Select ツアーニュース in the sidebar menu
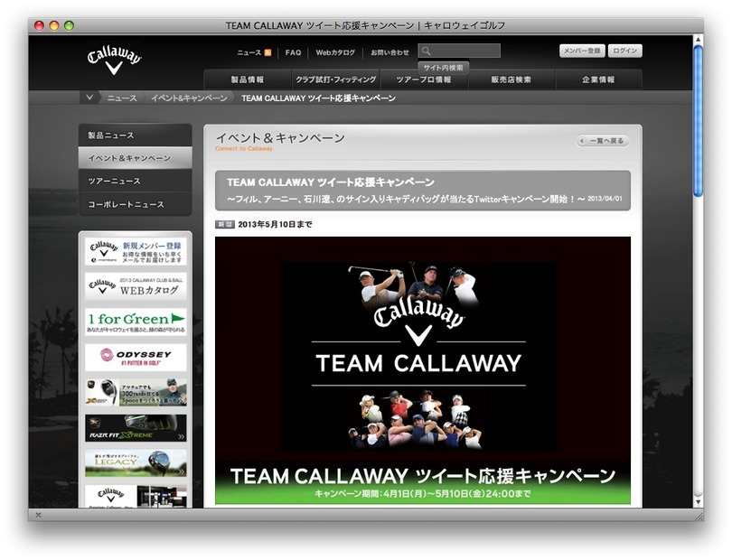This screenshot has width=732, height=560. (x=136, y=181)
